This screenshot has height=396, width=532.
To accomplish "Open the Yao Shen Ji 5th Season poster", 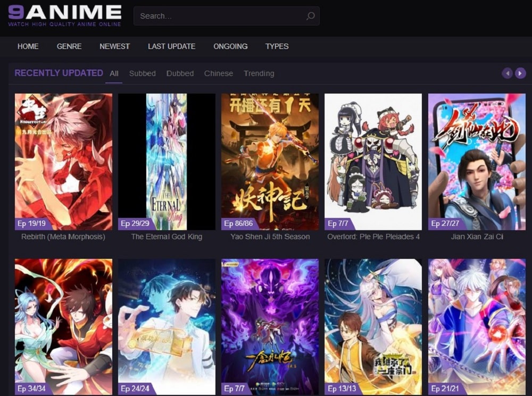I will pos(270,162).
